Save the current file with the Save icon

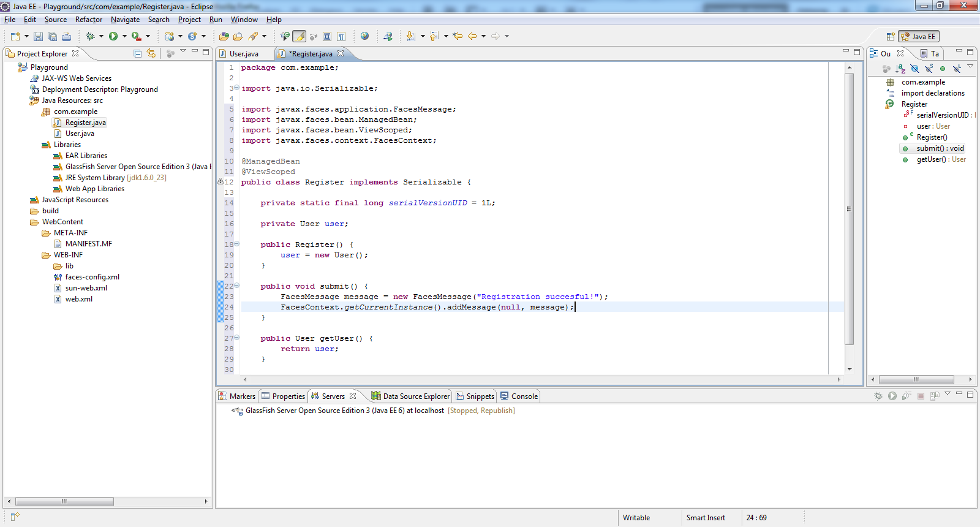[38, 36]
